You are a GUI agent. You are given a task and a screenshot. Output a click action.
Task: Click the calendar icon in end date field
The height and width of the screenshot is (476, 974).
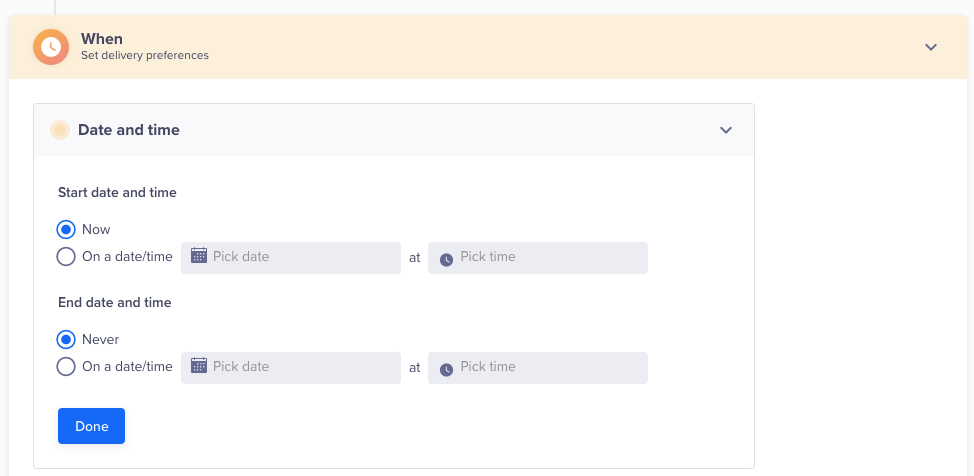pyautogui.click(x=199, y=366)
